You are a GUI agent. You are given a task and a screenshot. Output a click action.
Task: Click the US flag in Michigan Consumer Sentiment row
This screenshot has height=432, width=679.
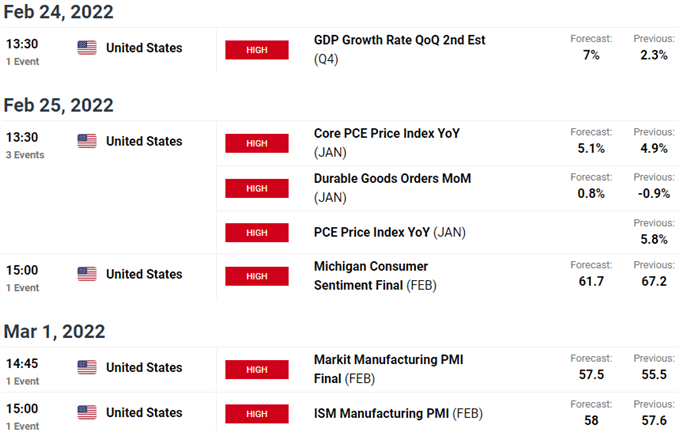(86, 274)
